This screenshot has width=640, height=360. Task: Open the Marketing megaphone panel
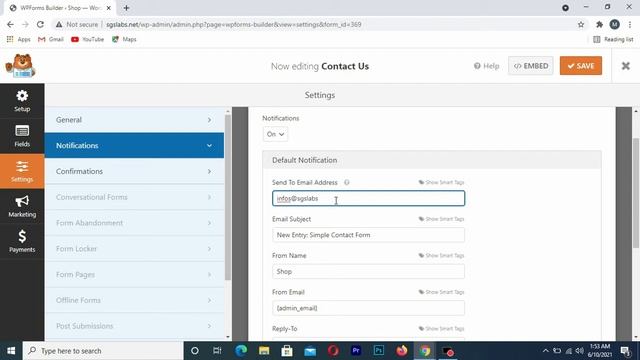coord(22,206)
